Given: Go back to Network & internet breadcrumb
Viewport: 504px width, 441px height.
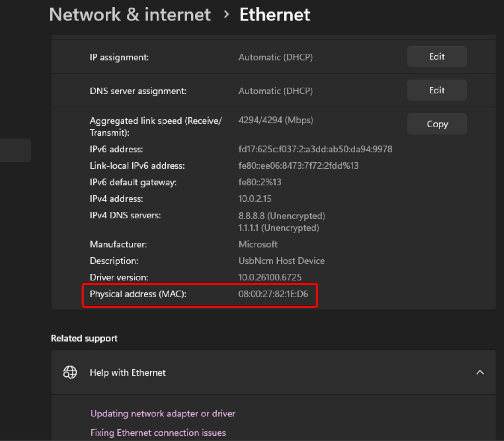Looking at the screenshot, I should click(130, 14).
